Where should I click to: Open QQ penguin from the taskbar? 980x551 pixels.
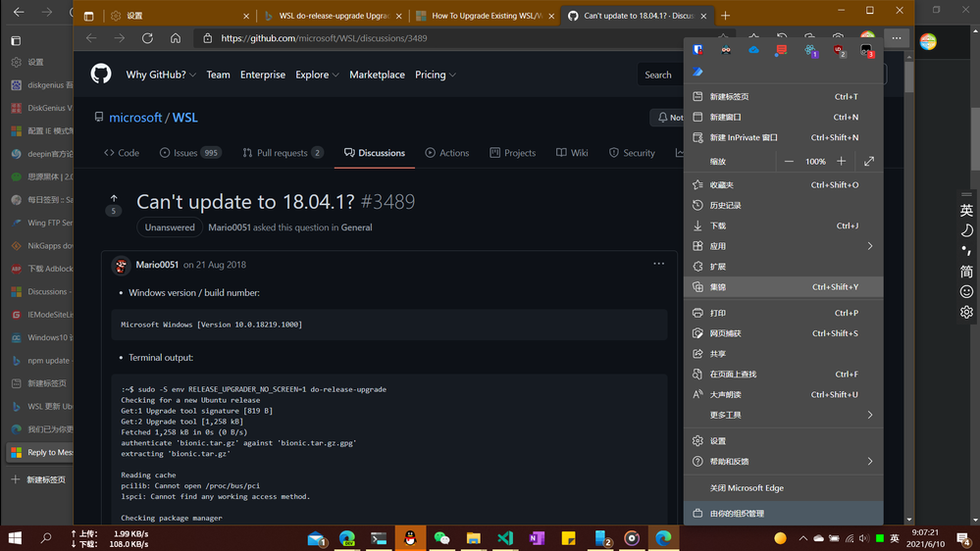point(410,538)
